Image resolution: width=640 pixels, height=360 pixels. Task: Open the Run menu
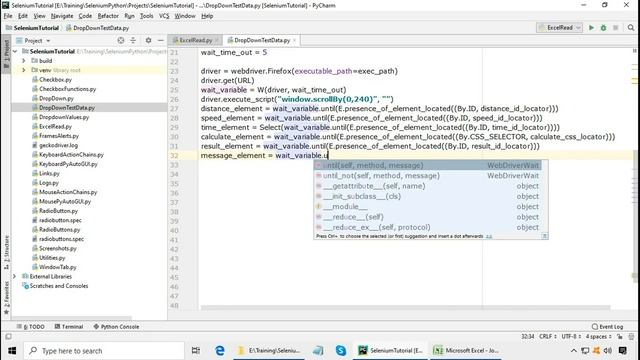click(129, 16)
